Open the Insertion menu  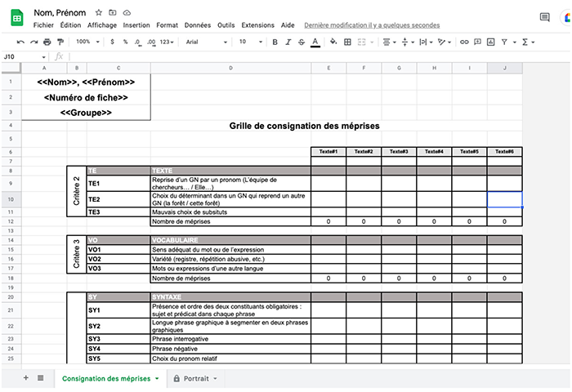[136, 25]
